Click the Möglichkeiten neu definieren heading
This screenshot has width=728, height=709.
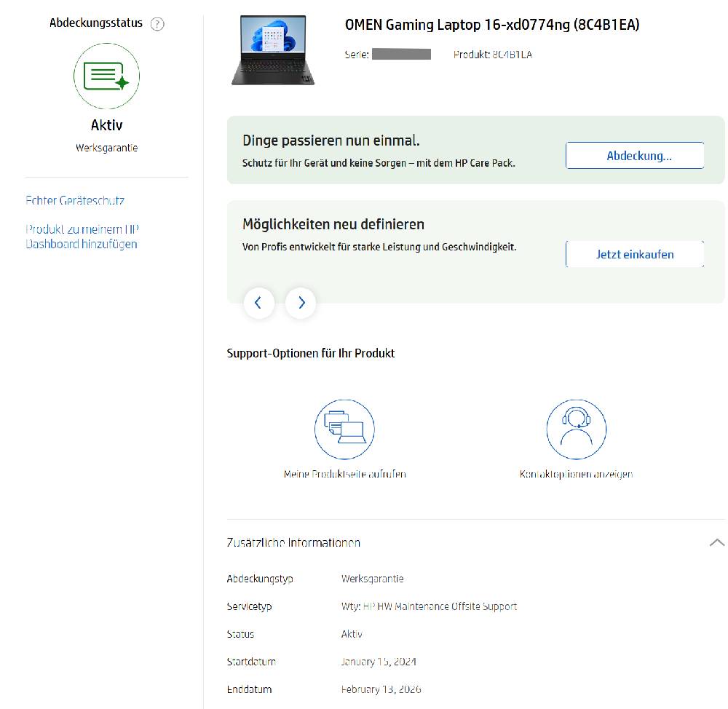point(333,224)
